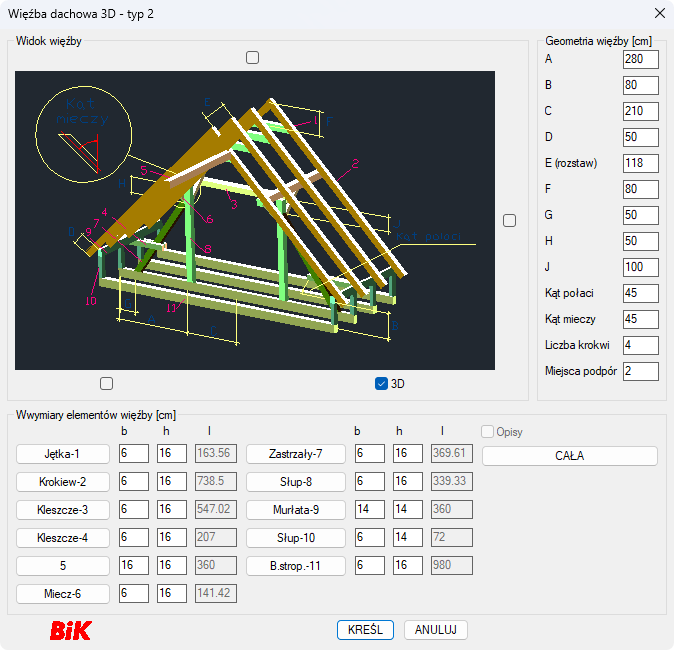Click the geometry D value field
The image size is (674, 650).
tap(640, 137)
